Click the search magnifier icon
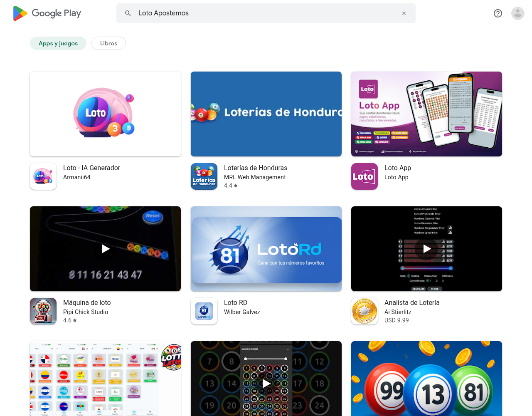The image size is (532, 416). [x=128, y=13]
